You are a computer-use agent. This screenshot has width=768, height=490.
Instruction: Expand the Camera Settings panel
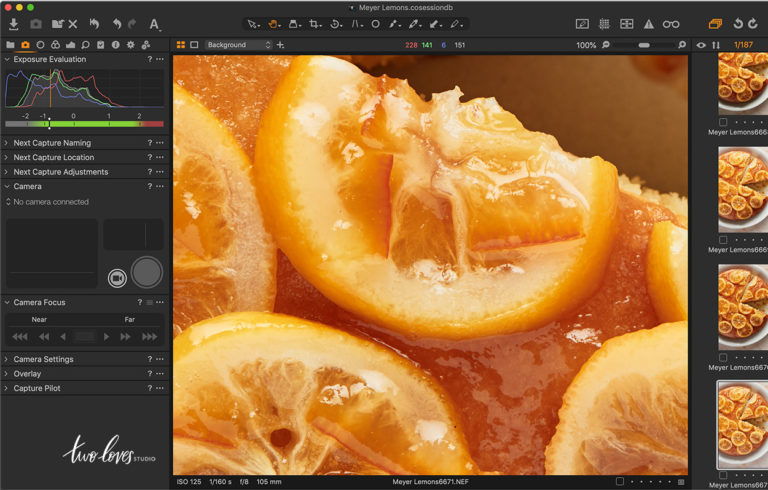coord(6,359)
